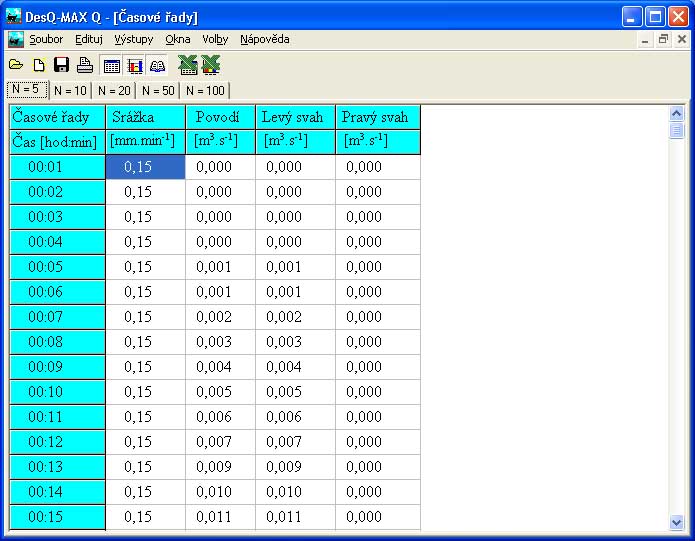Switch to the N = 50 tab

tap(158, 90)
